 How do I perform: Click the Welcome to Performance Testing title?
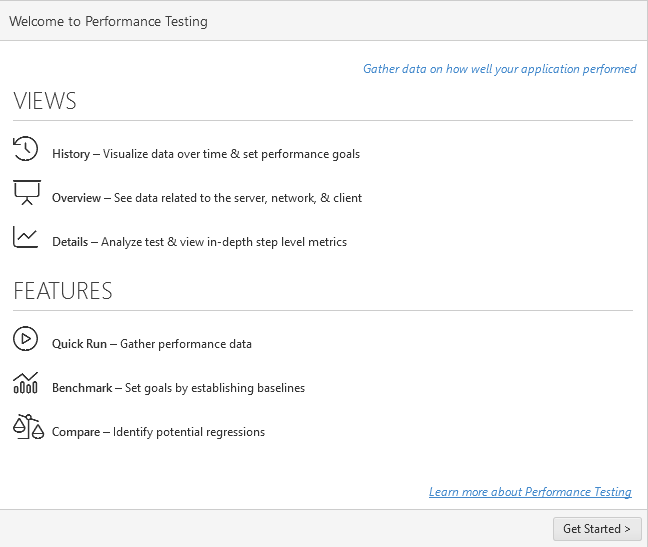pyautogui.click(x=108, y=21)
